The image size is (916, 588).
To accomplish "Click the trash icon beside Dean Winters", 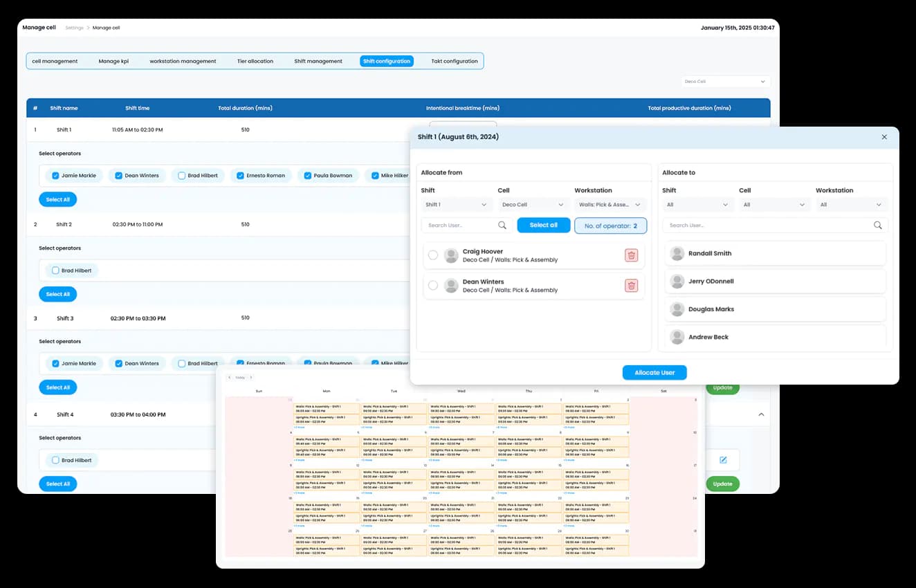I will click(x=631, y=286).
